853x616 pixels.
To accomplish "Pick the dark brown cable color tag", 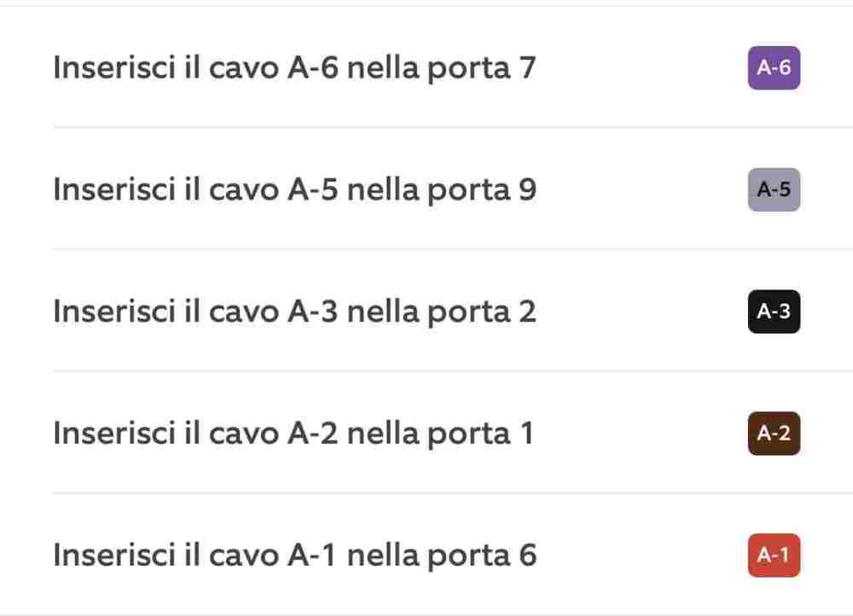I will pyautogui.click(x=774, y=433).
